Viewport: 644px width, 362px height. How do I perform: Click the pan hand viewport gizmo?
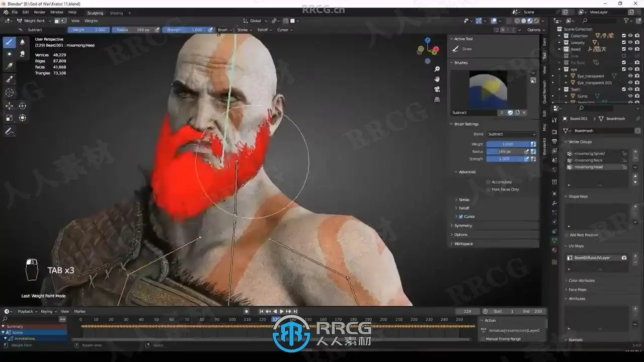(437, 79)
